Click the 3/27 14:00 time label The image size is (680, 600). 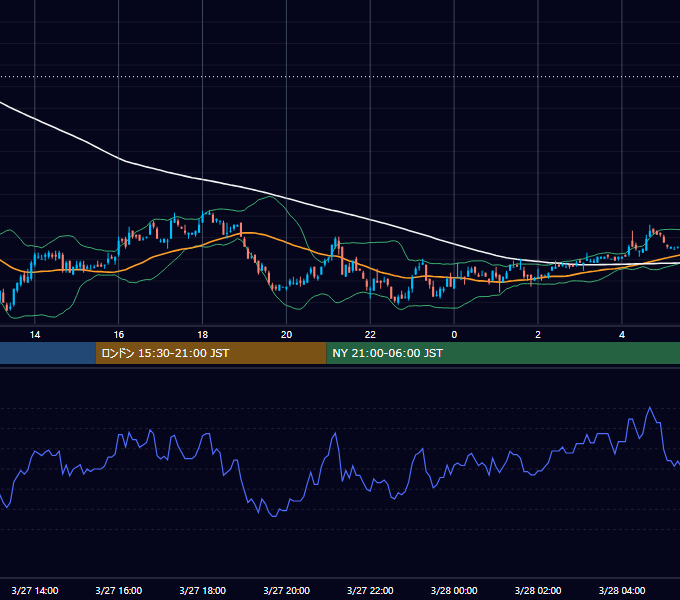(35, 590)
